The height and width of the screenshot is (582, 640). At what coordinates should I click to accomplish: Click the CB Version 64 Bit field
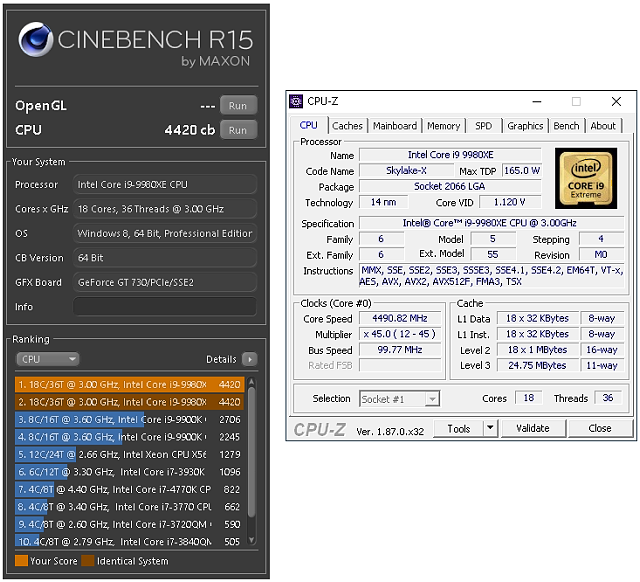(x=165, y=258)
